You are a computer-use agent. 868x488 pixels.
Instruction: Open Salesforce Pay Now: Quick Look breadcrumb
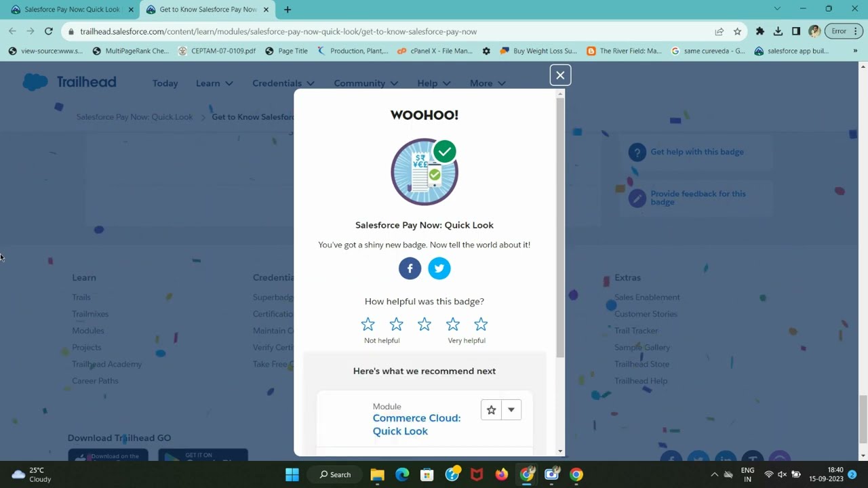coord(134,117)
